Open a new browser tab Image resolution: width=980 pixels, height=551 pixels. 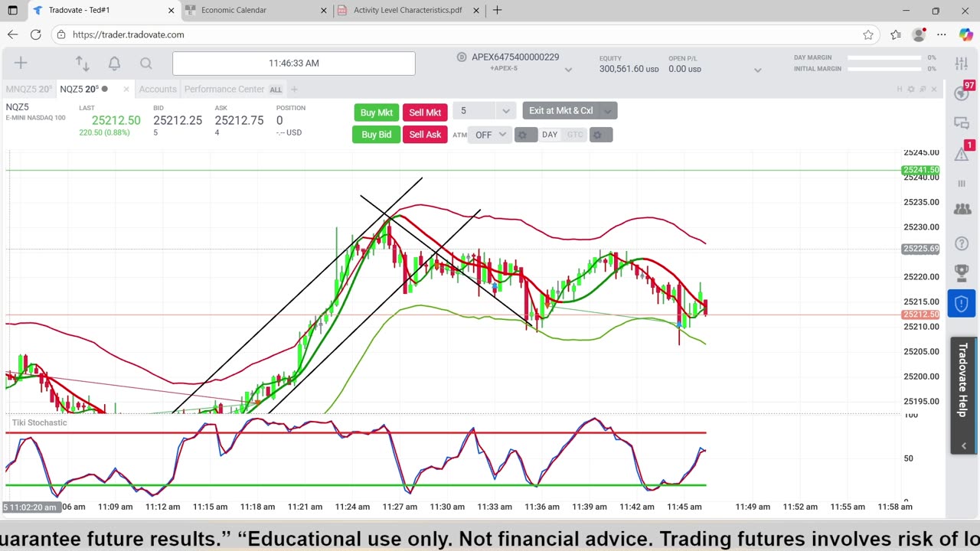tap(498, 11)
